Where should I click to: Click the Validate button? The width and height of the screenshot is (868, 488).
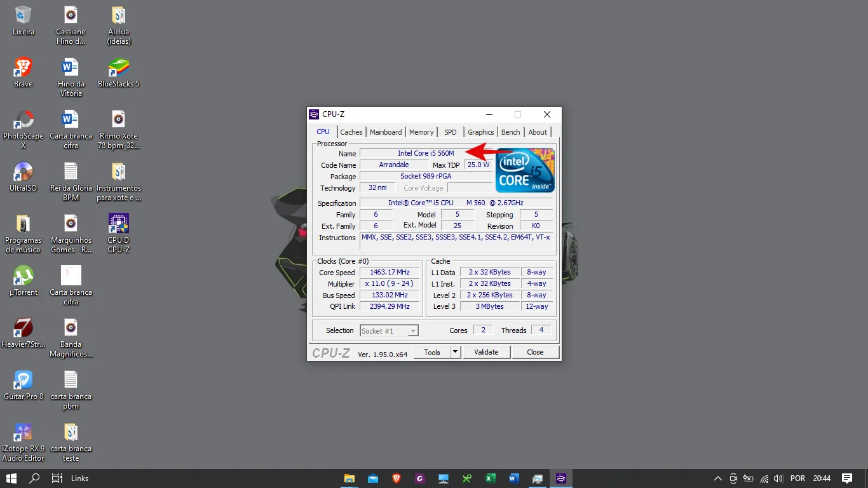click(487, 352)
